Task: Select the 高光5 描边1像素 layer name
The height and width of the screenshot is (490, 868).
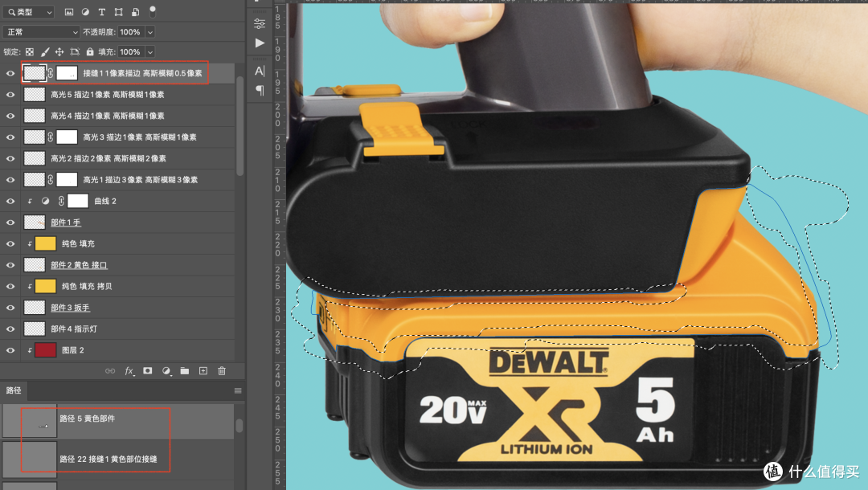Action: (x=108, y=95)
